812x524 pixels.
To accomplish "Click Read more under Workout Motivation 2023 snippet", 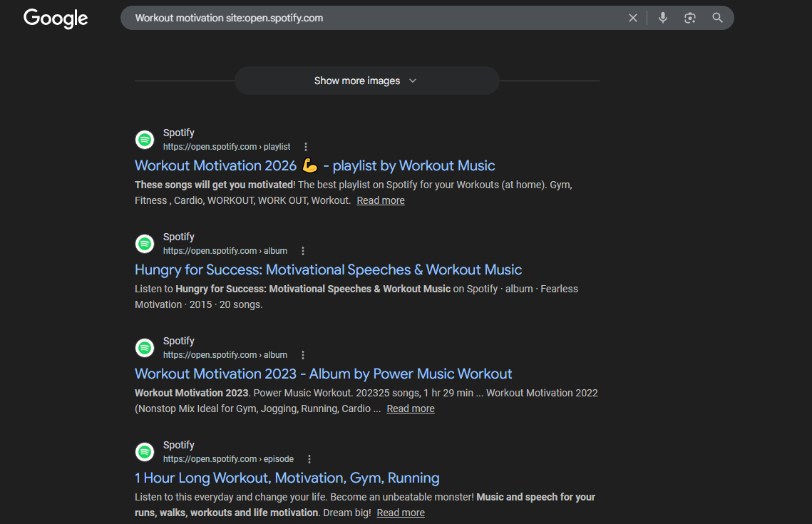I will tap(411, 409).
